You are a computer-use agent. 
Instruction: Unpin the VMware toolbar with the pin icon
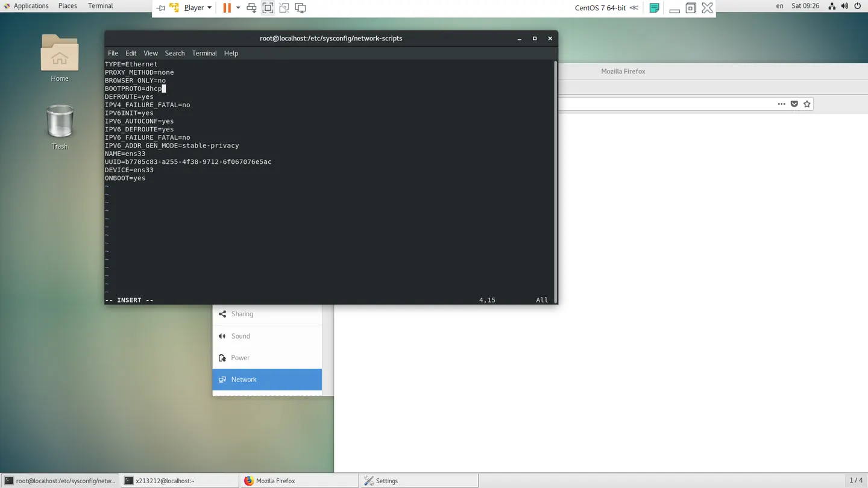[x=161, y=8]
